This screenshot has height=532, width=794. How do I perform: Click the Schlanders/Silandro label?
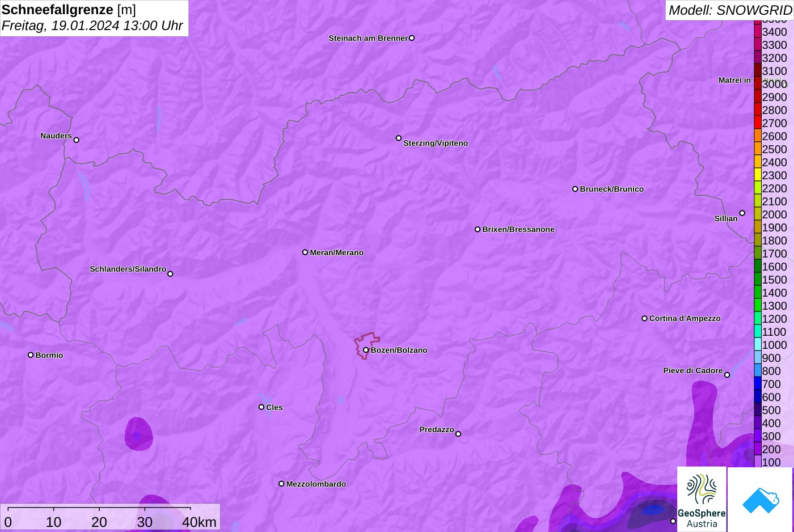tap(128, 269)
